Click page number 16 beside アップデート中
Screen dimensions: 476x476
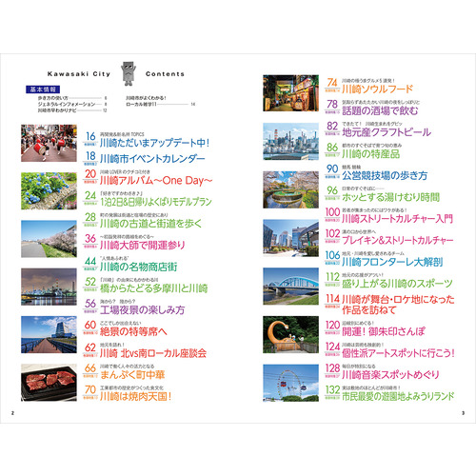point(90,136)
